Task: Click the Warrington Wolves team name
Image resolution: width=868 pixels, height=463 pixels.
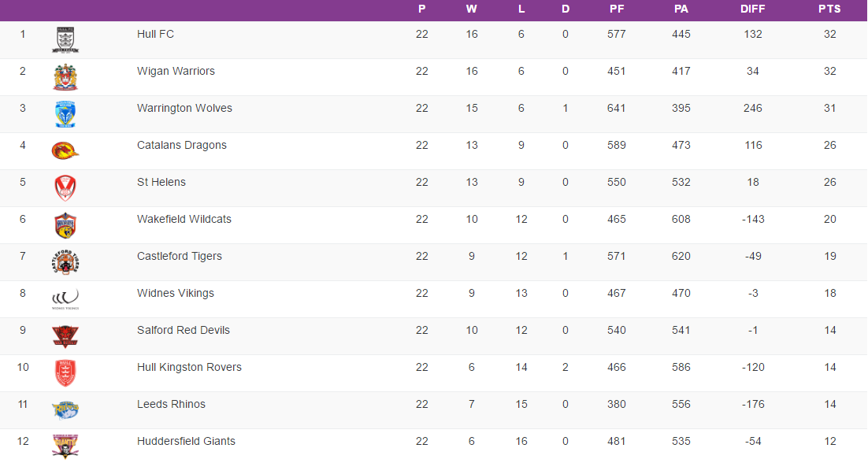Action: [184, 108]
